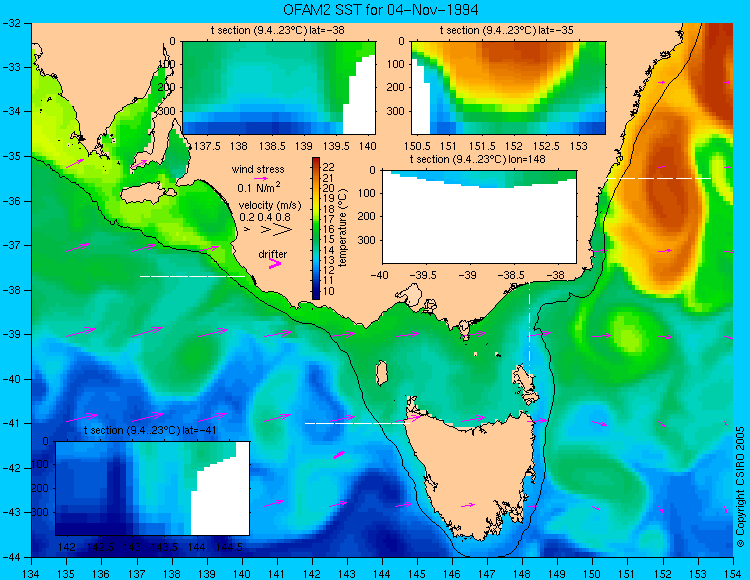Click the 137.5 tick label under lat=-38 inset

point(207,146)
